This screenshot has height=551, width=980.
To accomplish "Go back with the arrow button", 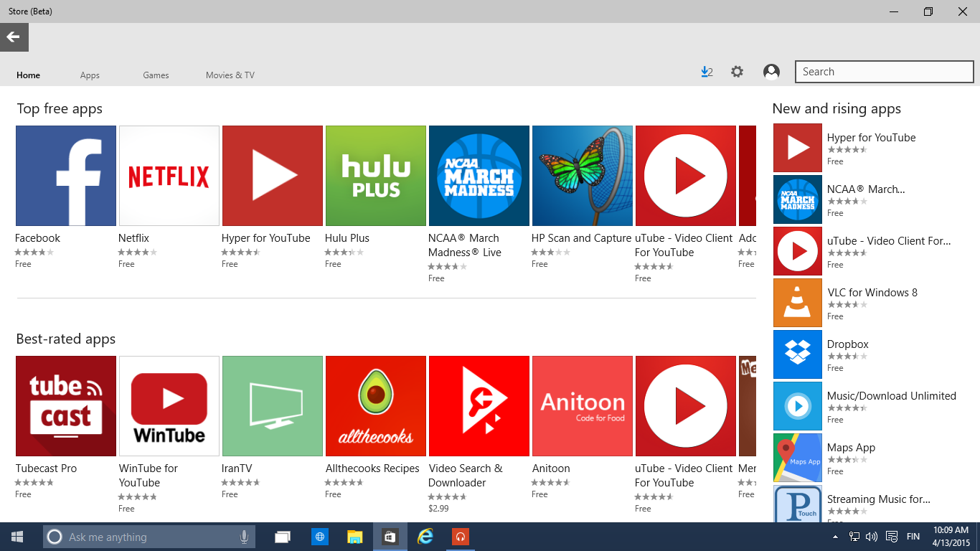I will (14, 37).
